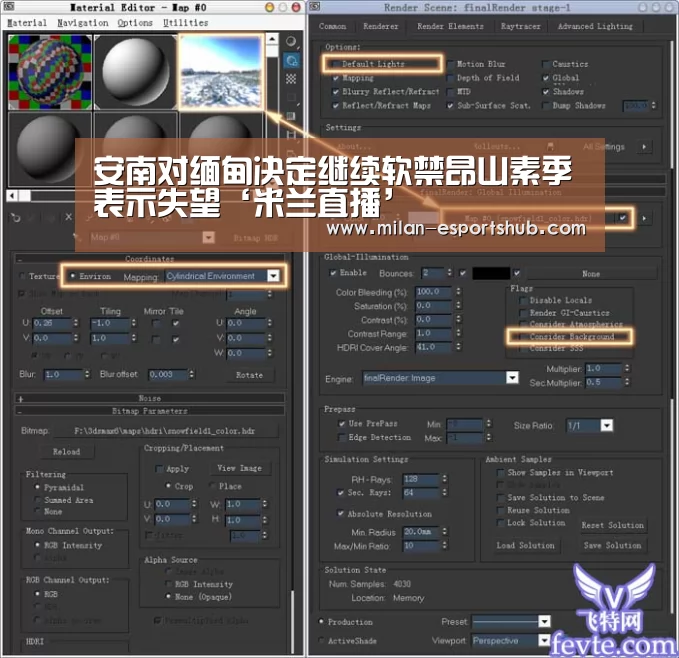Viewport: 679px width, 658px height.
Task: Click the arrow button beside All Settings
Action: click(644, 147)
